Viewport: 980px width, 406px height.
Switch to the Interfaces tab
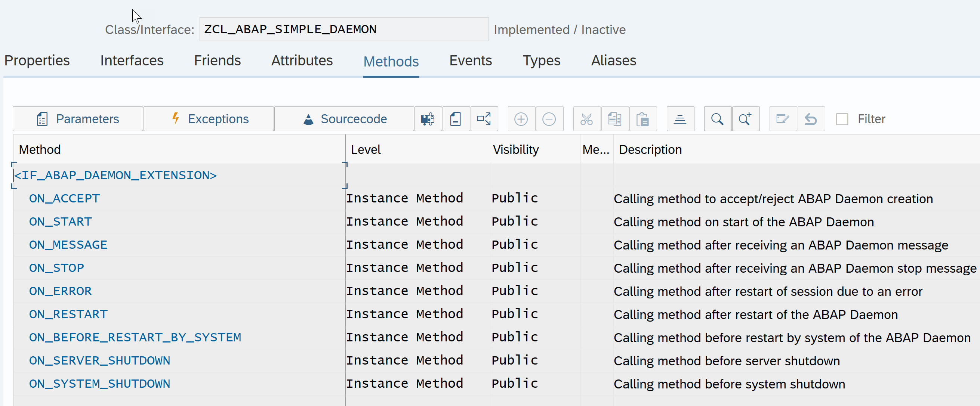coord(132,61)
